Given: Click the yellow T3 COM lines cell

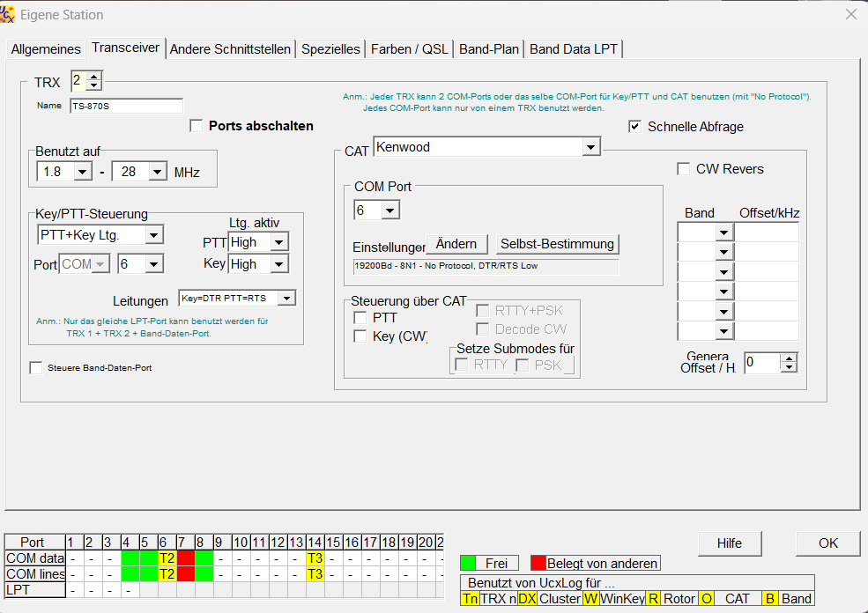Looking at the screenshot, I should point(314,573).
